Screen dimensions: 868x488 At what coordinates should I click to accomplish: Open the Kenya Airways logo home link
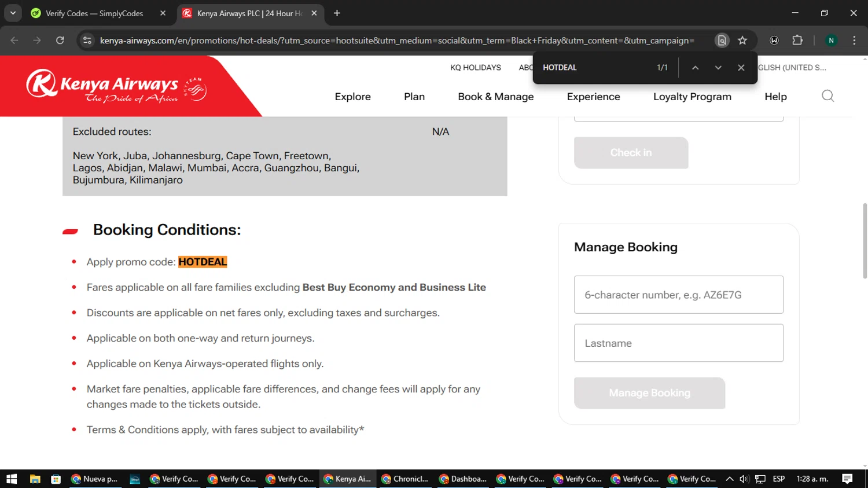(116, 86)
